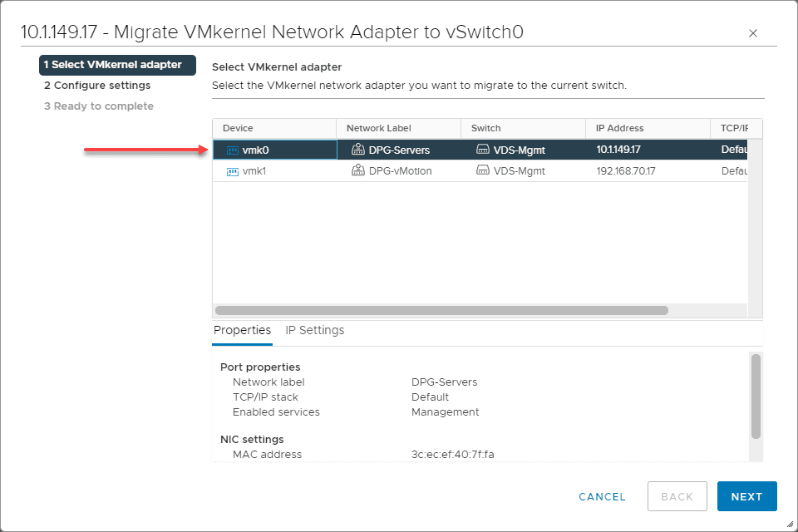
Task: Cancel the migration wizard
Action: (x=601, y=496)
